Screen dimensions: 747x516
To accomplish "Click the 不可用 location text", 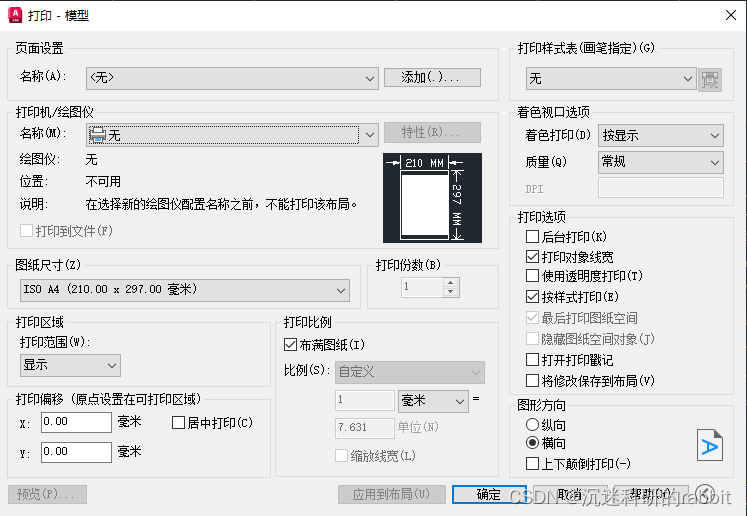I will pos(103,182).
